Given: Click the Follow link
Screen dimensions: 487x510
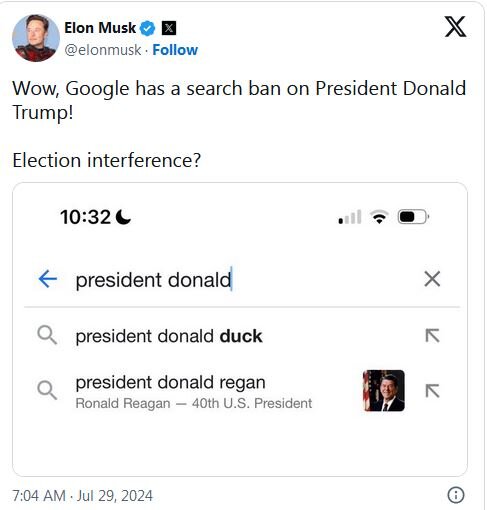Looking at the screenshot, I should [x=175, y=50].
